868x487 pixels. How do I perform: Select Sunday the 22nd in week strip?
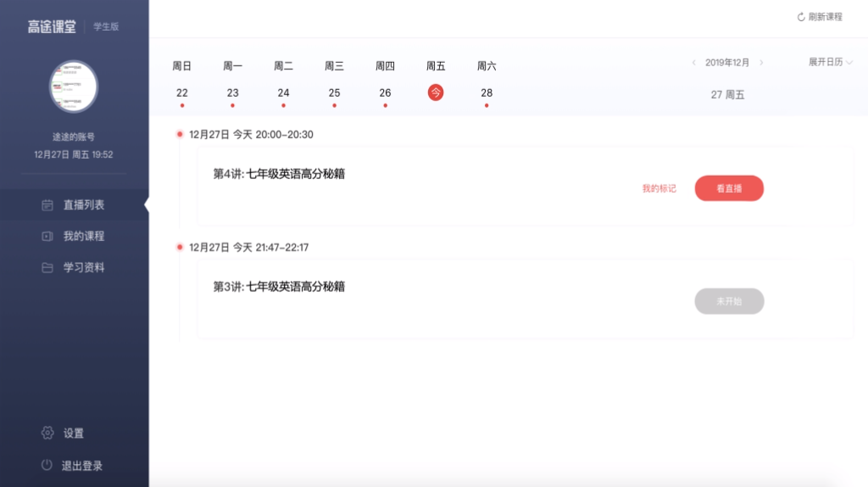coord(181,93)
